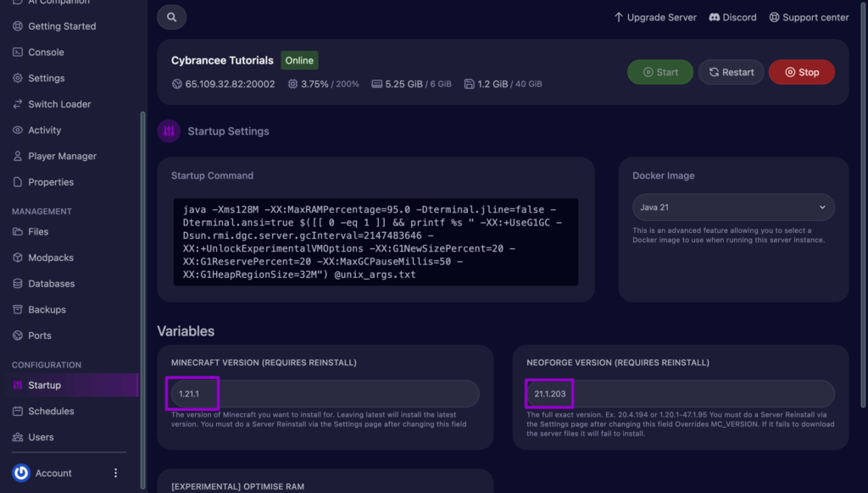Click inside the Startup Command code box
The width and height of the screenshot is (868, 493).
[376, 241]
